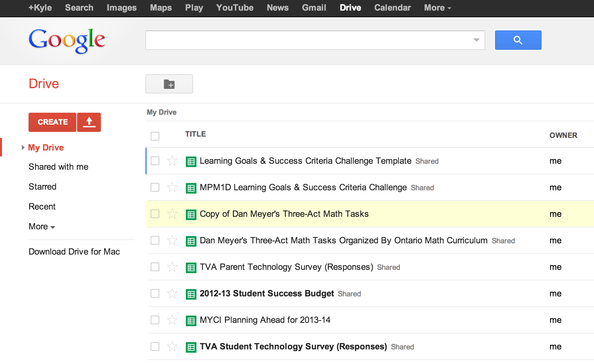Toggle the select-all checkbox in header

155,136
